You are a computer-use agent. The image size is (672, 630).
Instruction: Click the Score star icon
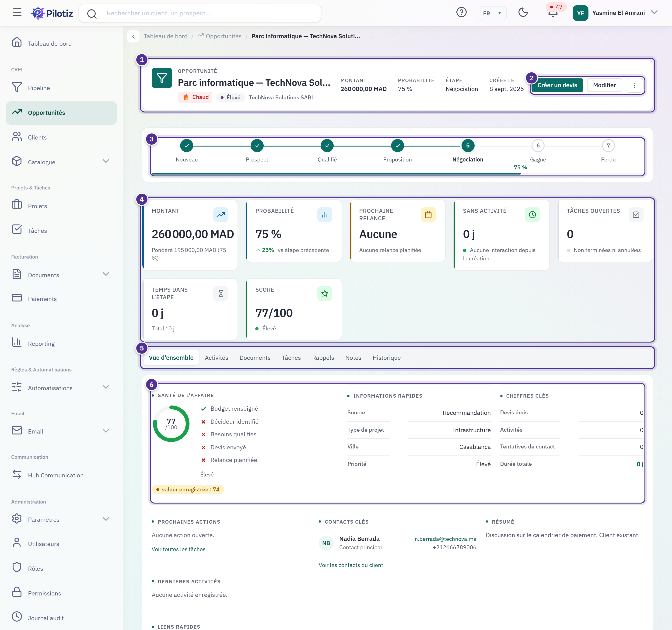pos(325,293)
